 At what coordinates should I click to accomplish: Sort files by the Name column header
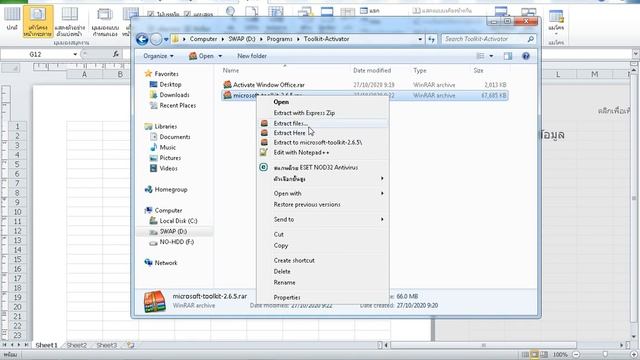(x=231, y=71)
